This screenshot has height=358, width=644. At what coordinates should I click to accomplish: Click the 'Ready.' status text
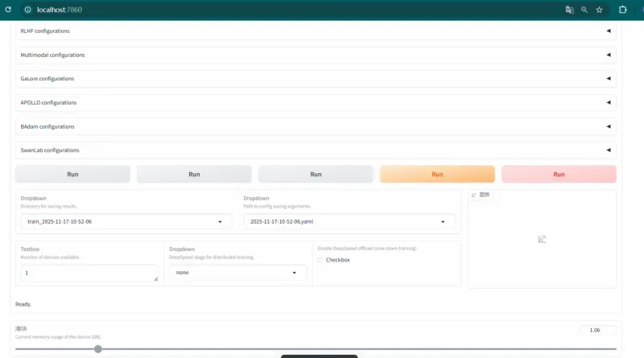(x=23, y=304)
